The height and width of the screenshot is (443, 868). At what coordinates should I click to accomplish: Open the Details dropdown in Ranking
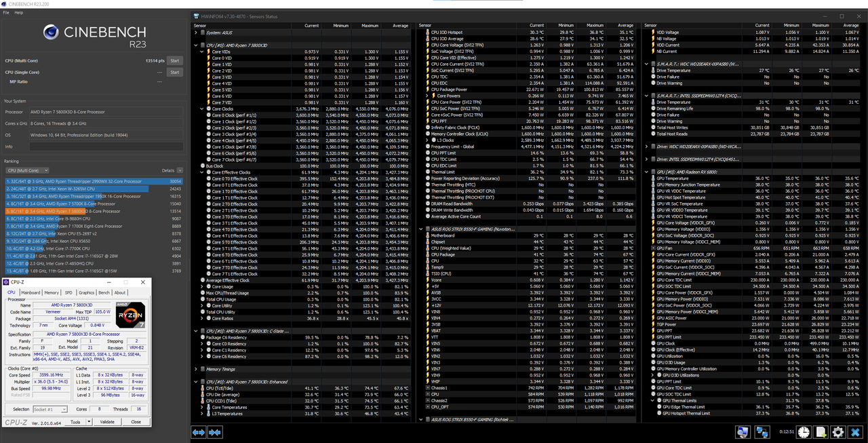click(180, 170)
